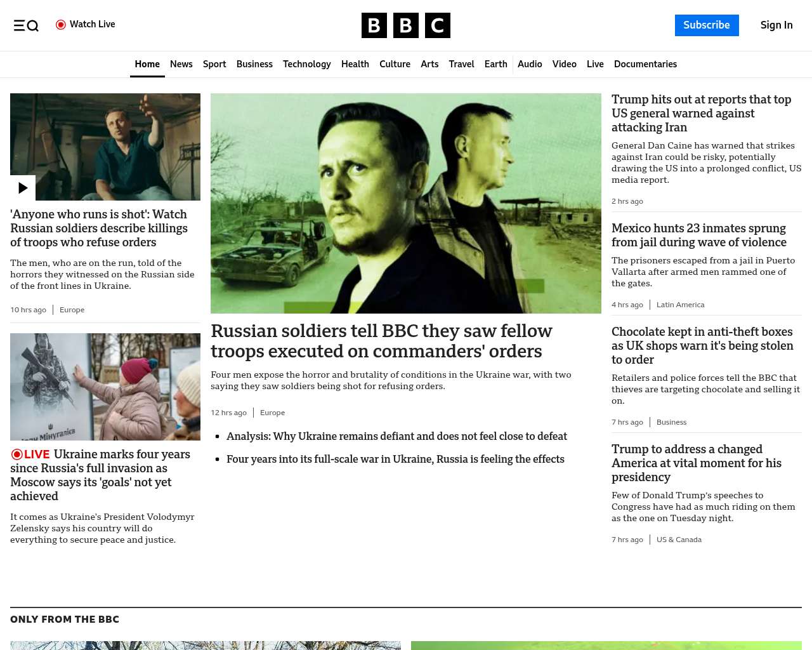Open the menu and search icon
This screenshot has height=650, width=812.
26,25
